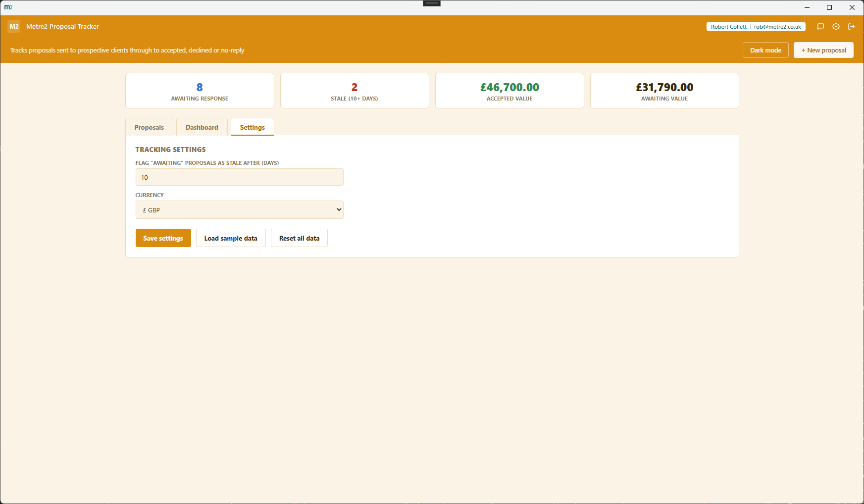The height and width of the screenshot is (504, 864).
Task: Reset all data
Action: click(299, 238)
